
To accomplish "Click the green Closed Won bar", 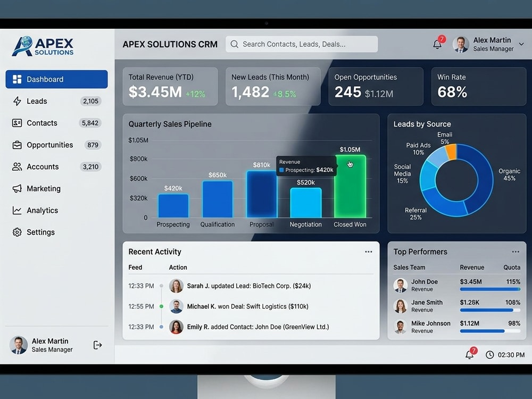I will tap(350, 186).
